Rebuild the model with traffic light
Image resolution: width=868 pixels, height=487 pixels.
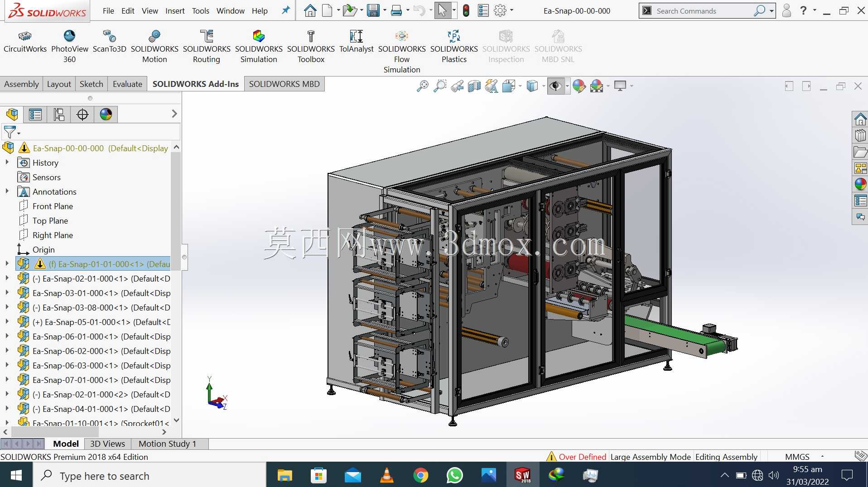pyautogui.click(x=466, y=10)
